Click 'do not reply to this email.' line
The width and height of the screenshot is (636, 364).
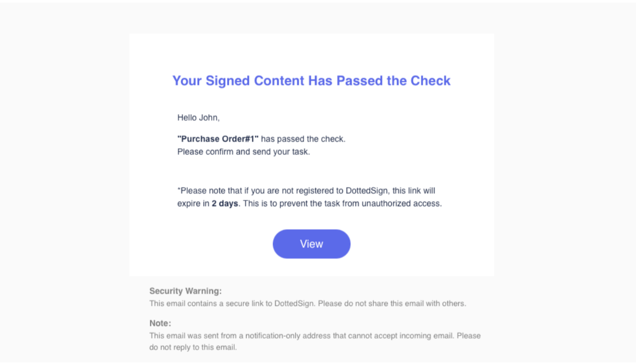(193, 347)
